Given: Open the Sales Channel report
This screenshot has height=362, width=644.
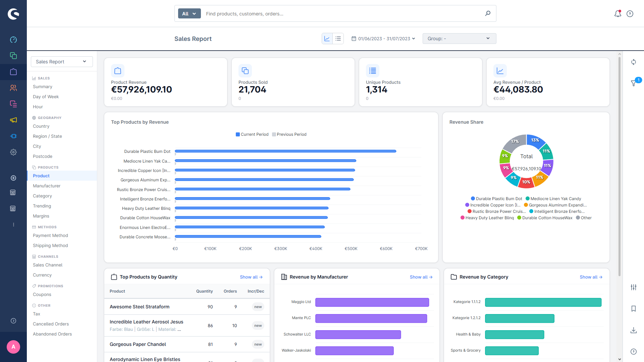Looking at the screenshot, I should click(x=48, y=265).
